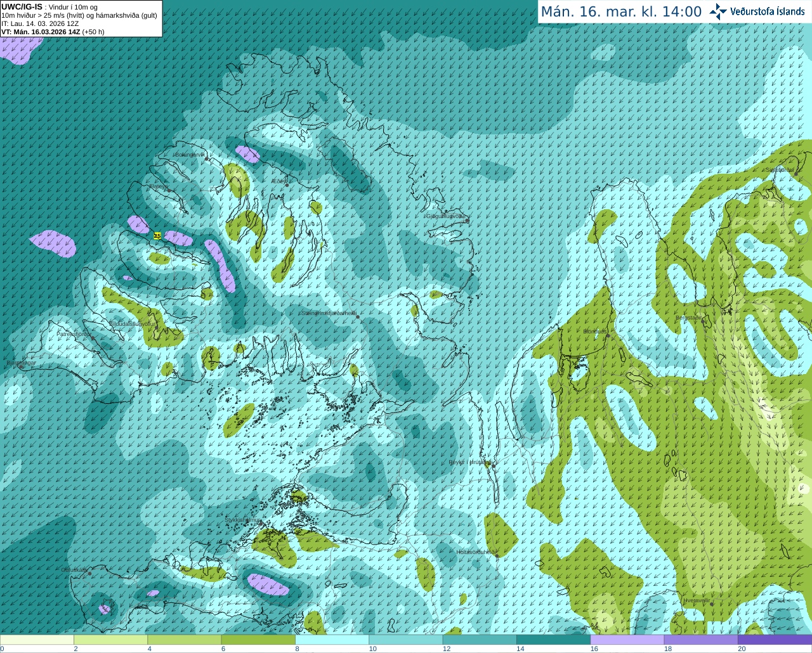Select the Gjögurflugvöllur station marker
812x653 pixels.
click(467, 220)
